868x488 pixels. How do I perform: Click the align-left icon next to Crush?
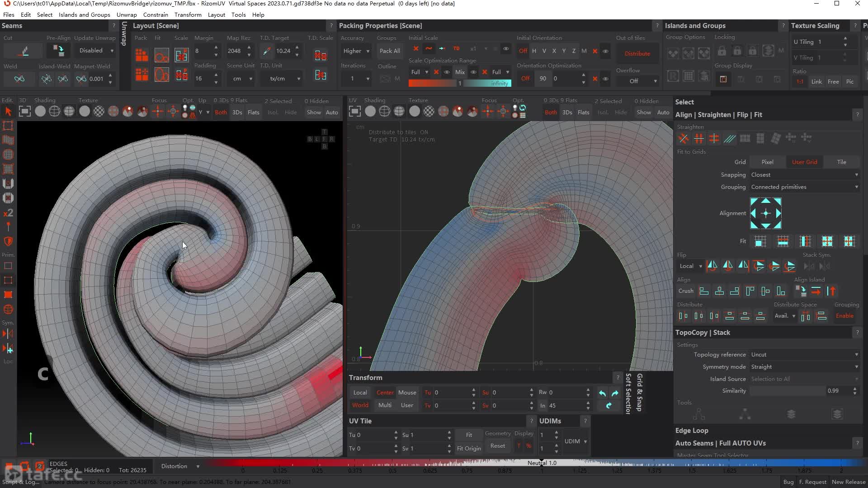(x=703, y=291)
